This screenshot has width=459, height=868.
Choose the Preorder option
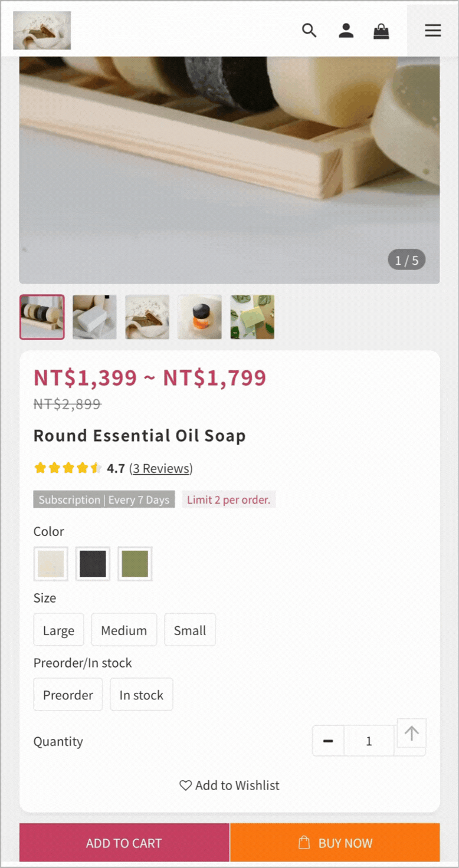coord(68,695)
